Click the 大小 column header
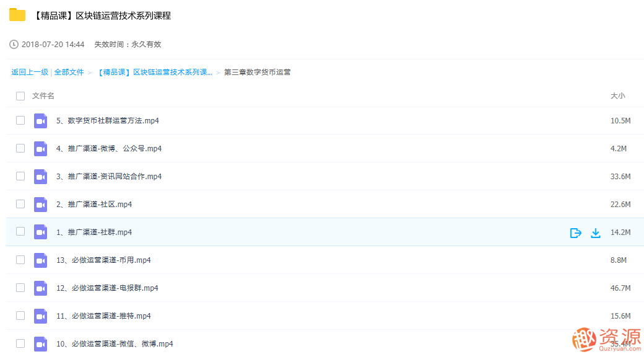644x354 pixels. point(618,96)
